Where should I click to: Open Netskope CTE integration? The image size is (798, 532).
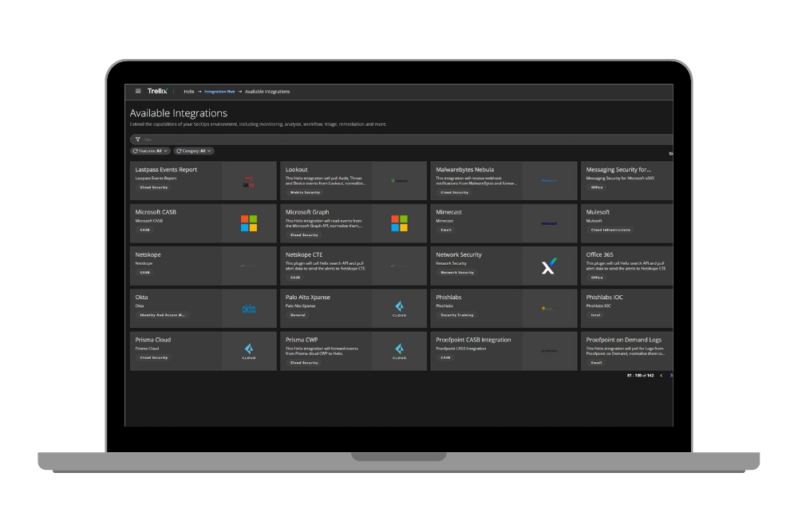[354, 266]
